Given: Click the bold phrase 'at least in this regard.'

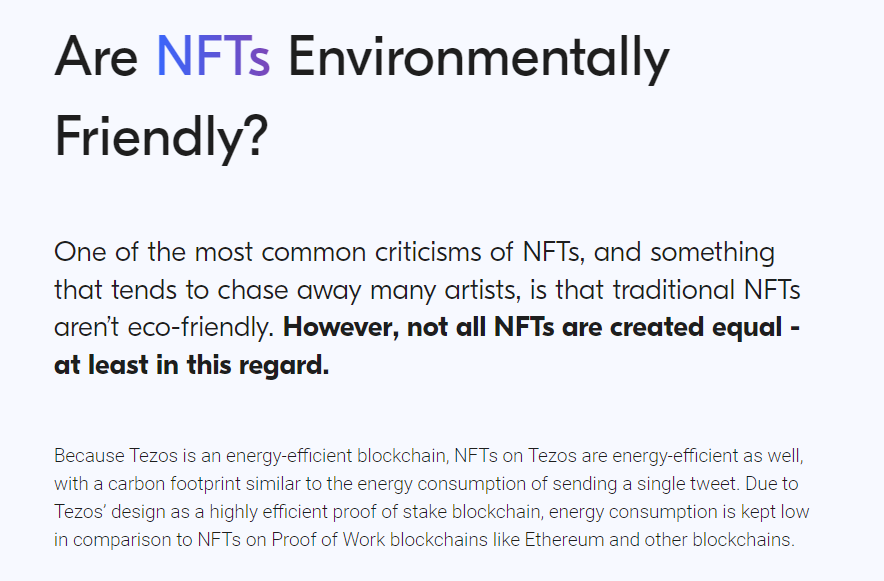Looking at the screenshot, I should (192, 365).
